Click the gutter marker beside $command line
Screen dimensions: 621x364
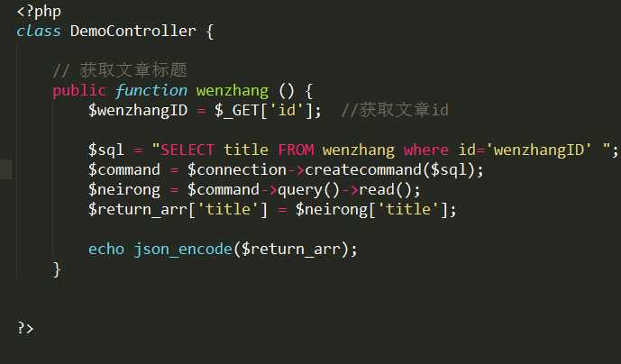tap(5, 169)
